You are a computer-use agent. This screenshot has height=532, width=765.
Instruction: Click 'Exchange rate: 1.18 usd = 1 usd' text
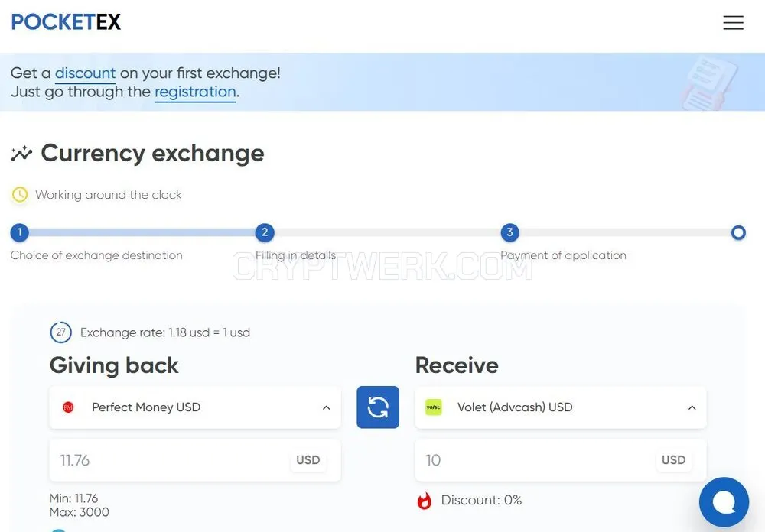coord(165,332)
